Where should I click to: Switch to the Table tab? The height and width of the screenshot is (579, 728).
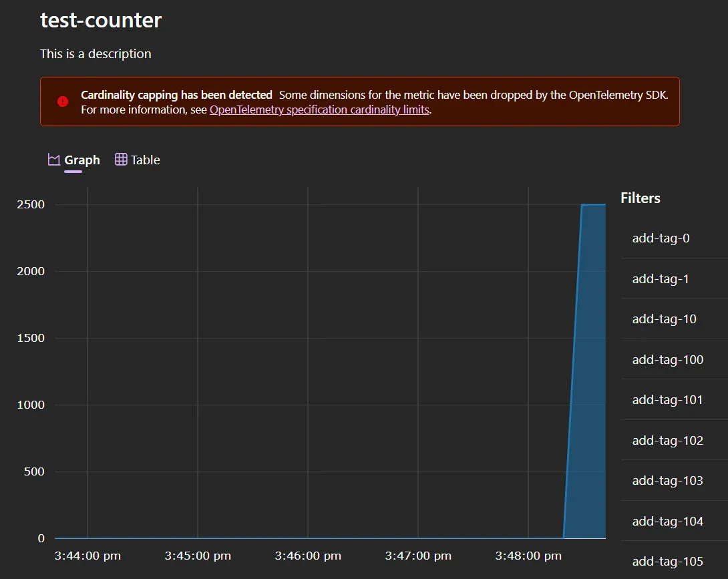coord(137,160)
